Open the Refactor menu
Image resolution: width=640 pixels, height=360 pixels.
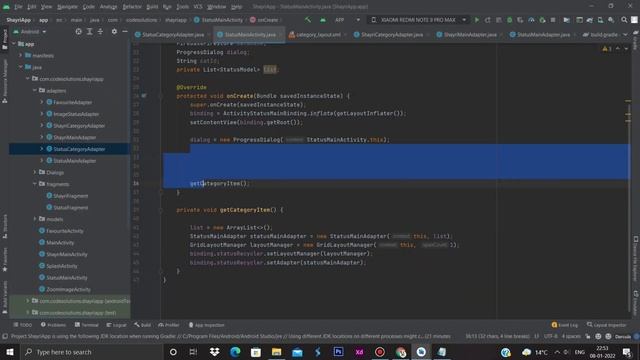point(132,7)
